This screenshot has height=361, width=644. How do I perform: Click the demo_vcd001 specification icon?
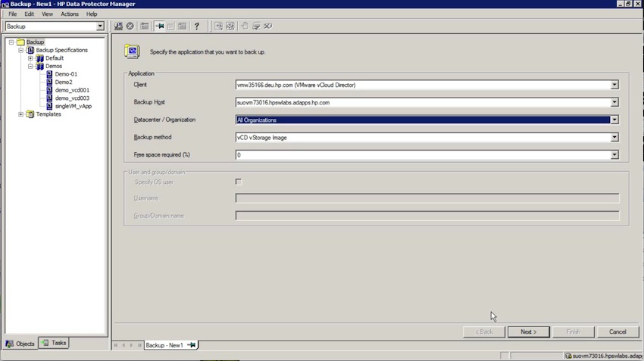49,90
